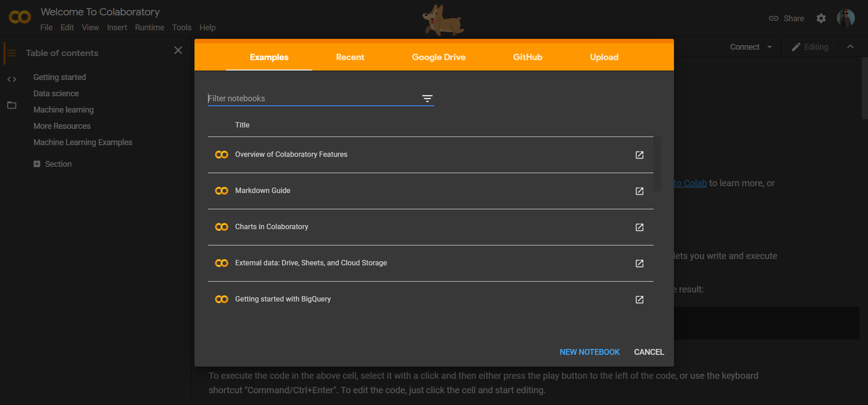Click the CANCEL button
The width and height of the screenshot is (868, 405).
click(649, 352)
